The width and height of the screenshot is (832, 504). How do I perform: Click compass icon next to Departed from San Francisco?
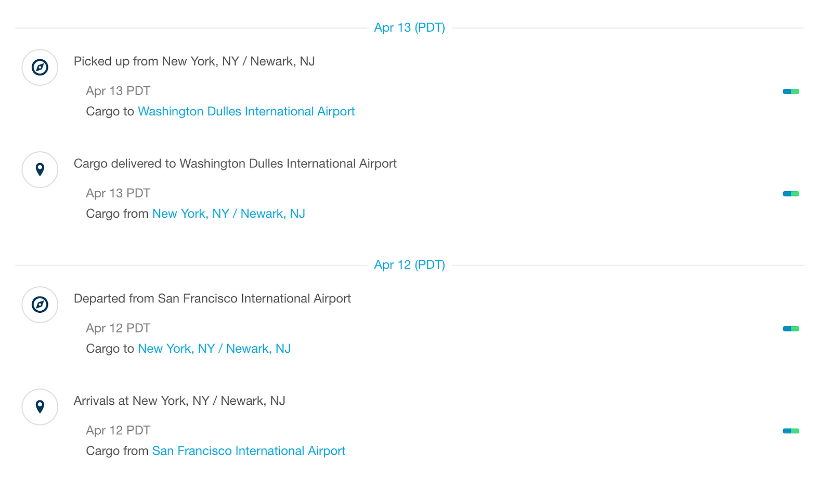tap(40, 304)
